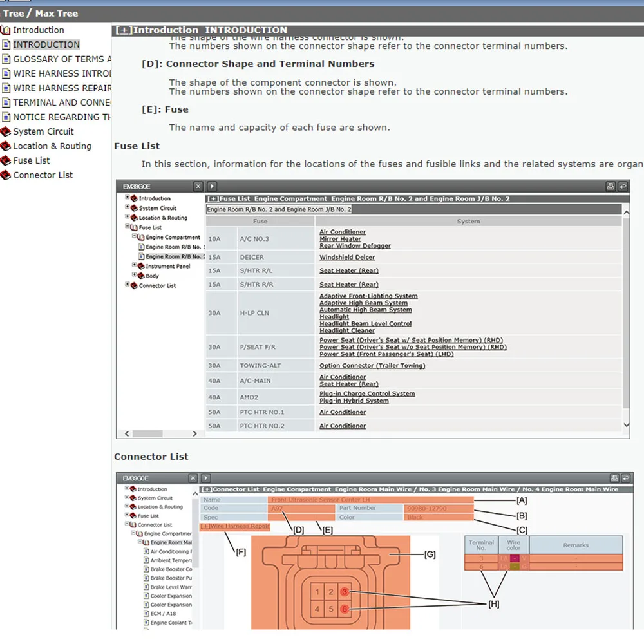This screenshot has width=644, height=644.
Task: Open Air Conditioner link in PTC HTR NO.1 row
Action: [x=343, y=412]
